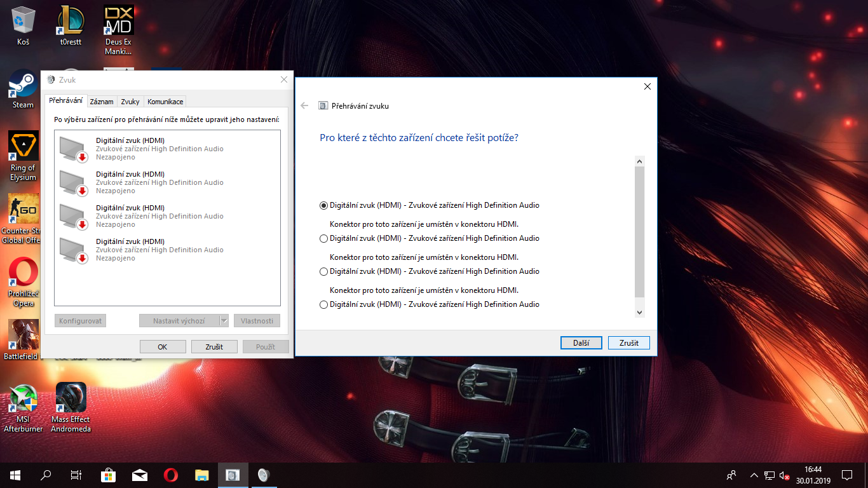
Task: Click the Použít button
Action: point(266,347)
